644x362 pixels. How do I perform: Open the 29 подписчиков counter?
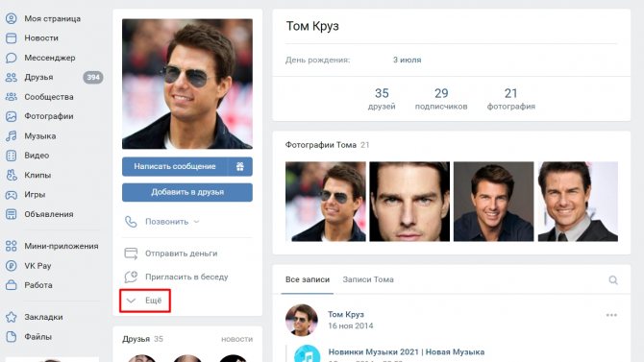click(x=441, y=99)
